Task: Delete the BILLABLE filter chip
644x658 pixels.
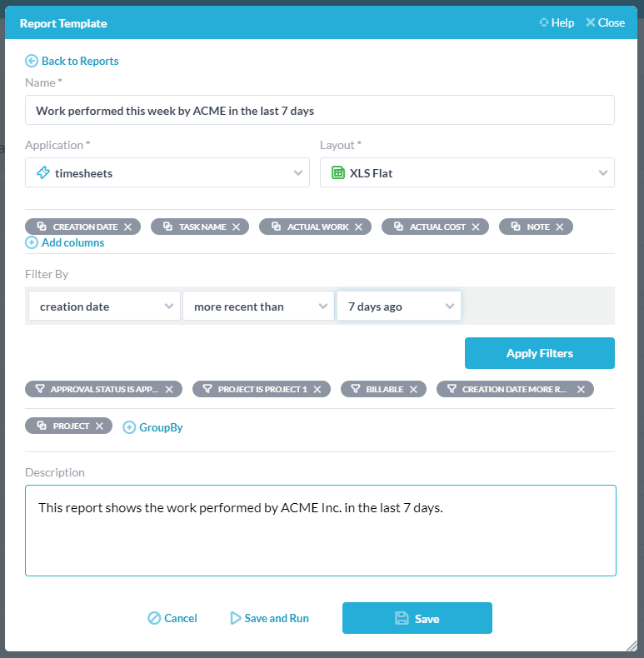Action: [x=413, y=390]
